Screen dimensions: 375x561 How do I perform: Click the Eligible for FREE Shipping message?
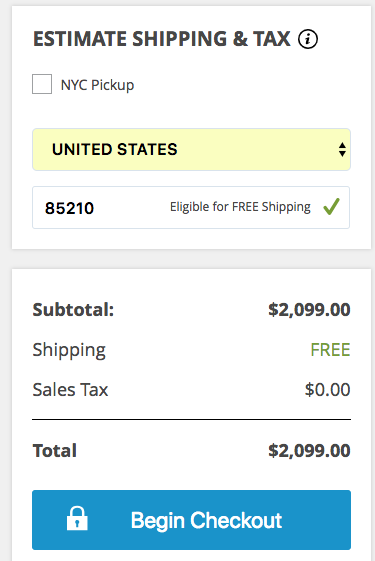pyautogui.click(x=240, y=207)
